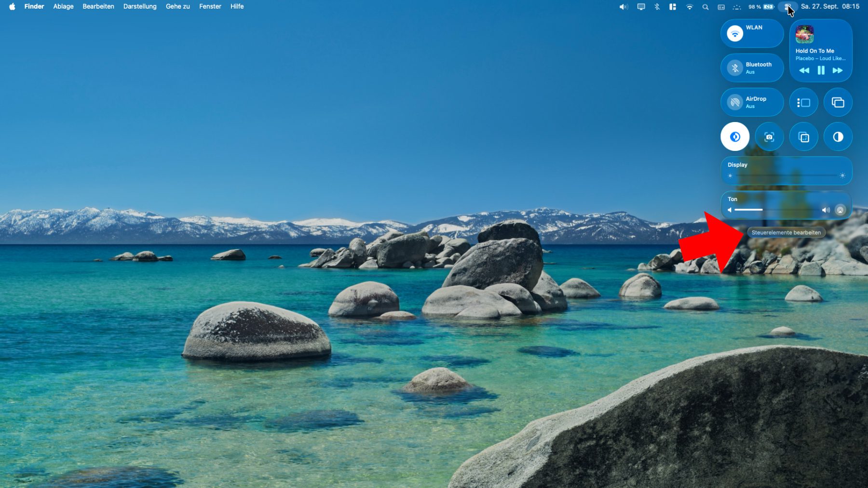Screen dimensions: 868x488
Task: Rewind to the previous track
Action: (804, 70)
